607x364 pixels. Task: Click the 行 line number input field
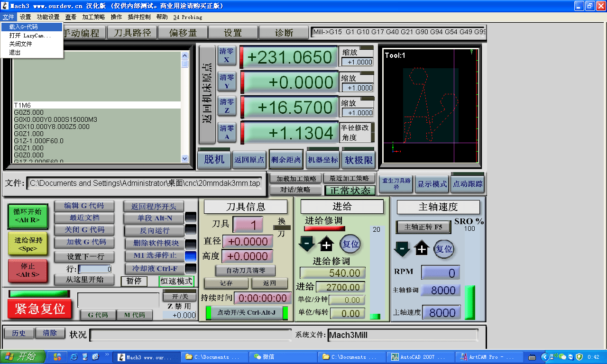95,269
